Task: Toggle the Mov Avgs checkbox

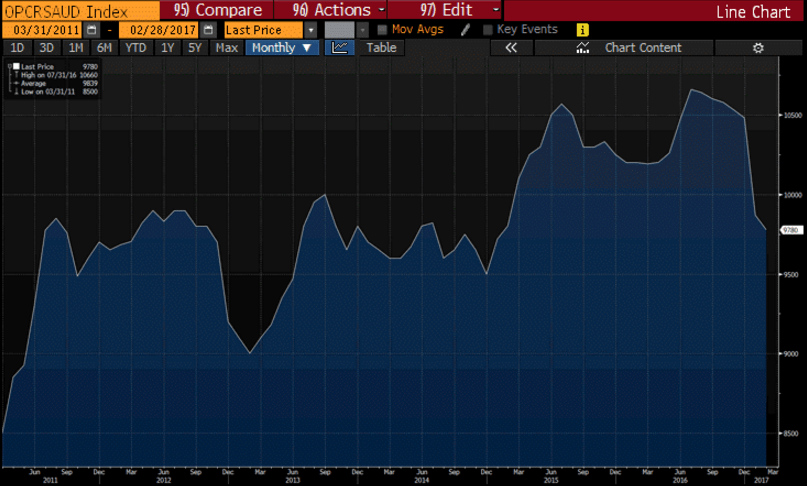Action: pyautogui.click(x=382, y=30)
